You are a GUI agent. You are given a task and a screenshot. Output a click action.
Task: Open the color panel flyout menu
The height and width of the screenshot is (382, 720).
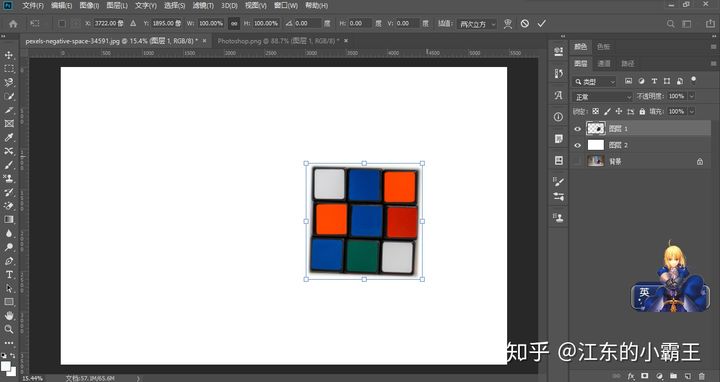(713, 47)
